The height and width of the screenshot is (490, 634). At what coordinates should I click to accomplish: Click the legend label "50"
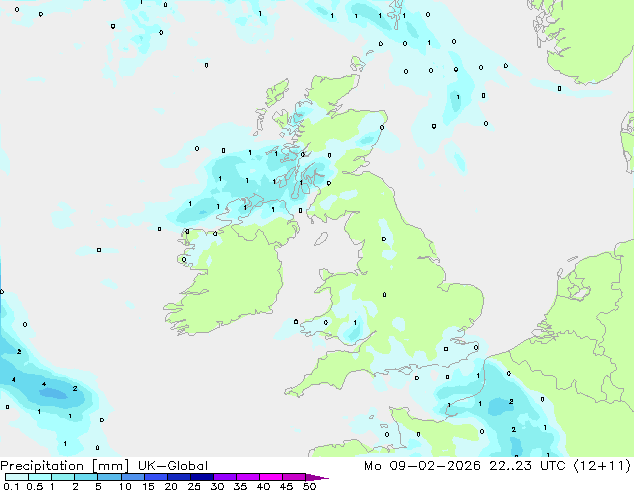[309, 486]
